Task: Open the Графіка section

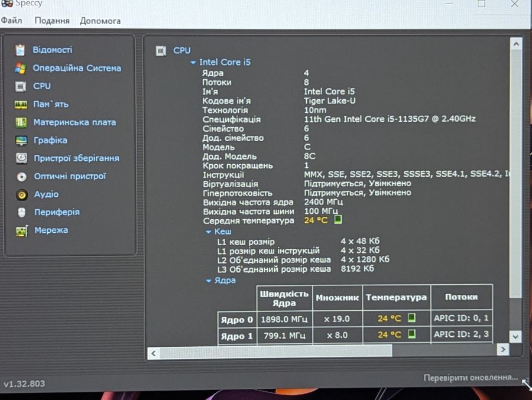Action: point(50,141)
